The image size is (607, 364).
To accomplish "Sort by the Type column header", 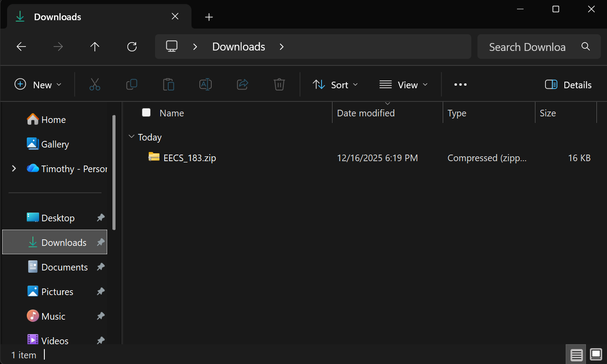I will coord(457,113).
